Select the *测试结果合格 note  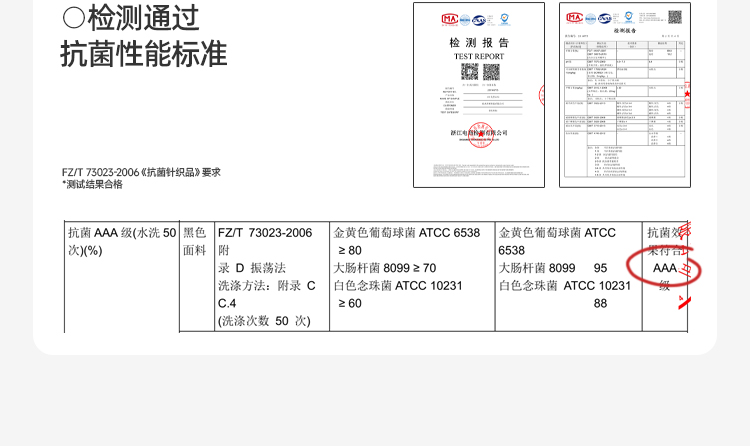pyautogui.click(x=92, y=184)
